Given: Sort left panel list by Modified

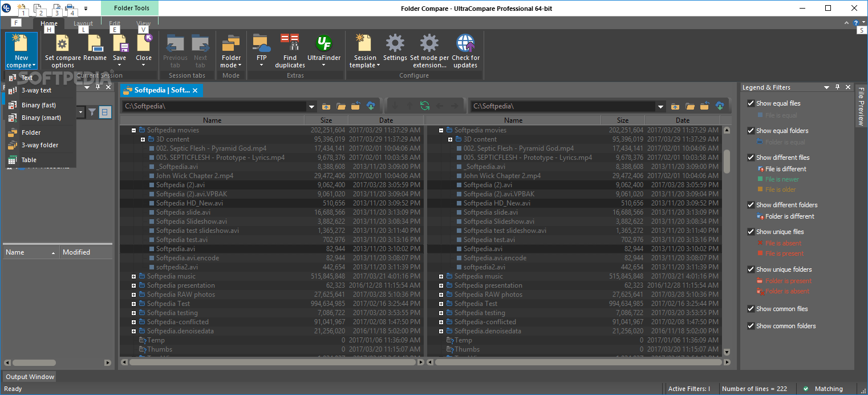Looking at the screenshot, I should coord(86,252).
